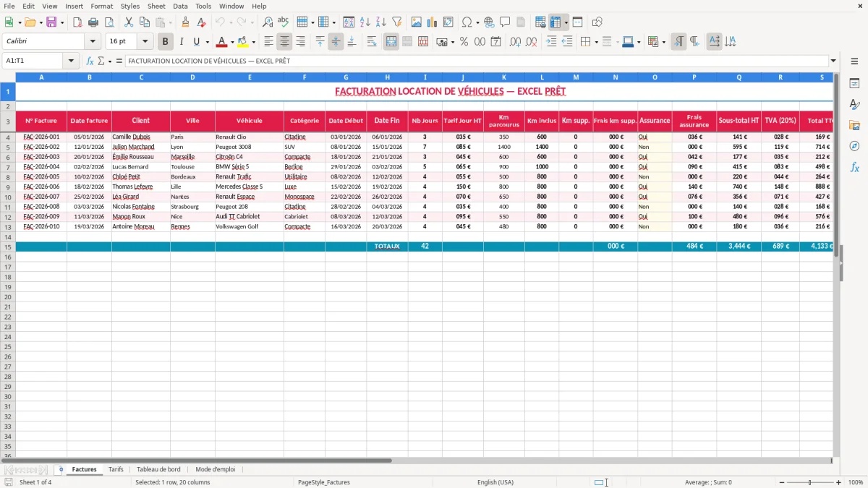Sort ascending A to Z
868x488 pixels.
(x=365, y=22)
